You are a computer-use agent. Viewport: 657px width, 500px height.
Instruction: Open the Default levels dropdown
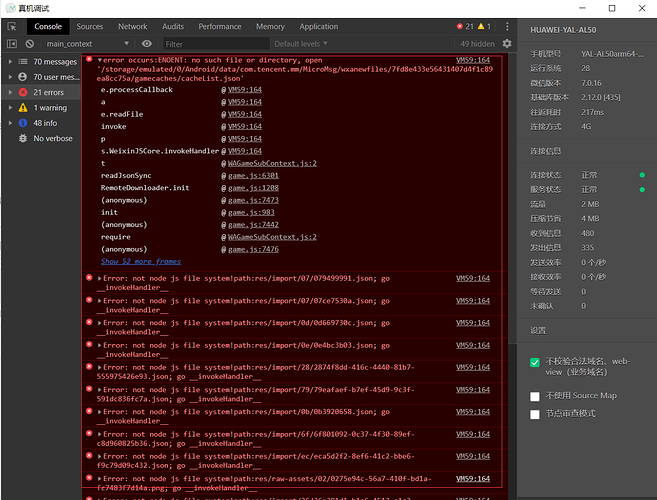point(301,44)
